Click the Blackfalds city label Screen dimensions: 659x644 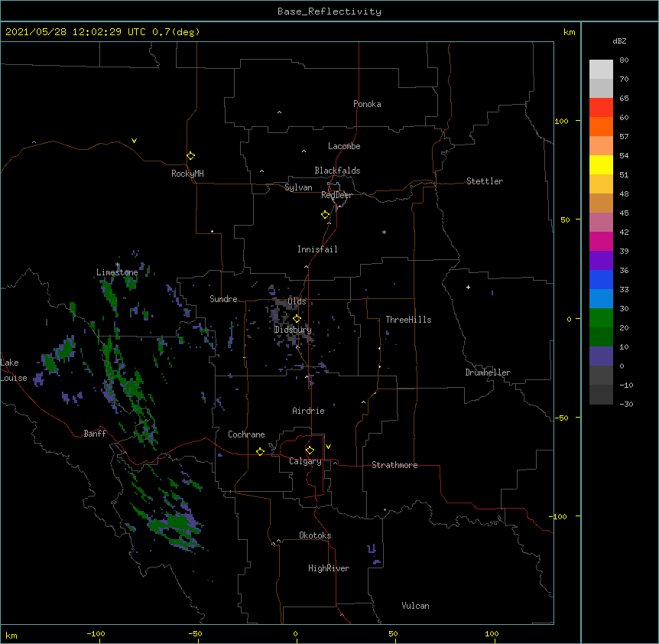pyautogui.click(x=337, y=171)
